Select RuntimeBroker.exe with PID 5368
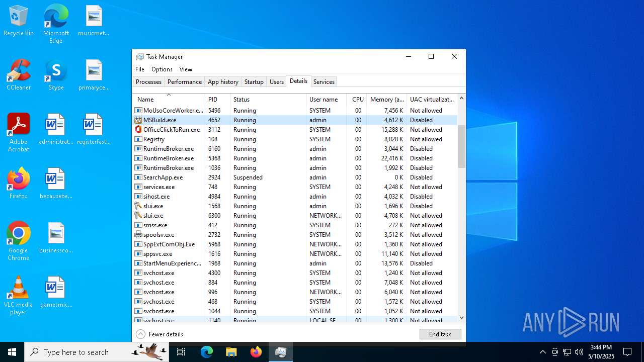The image size is (644, 362). click(x=295, y=158)
